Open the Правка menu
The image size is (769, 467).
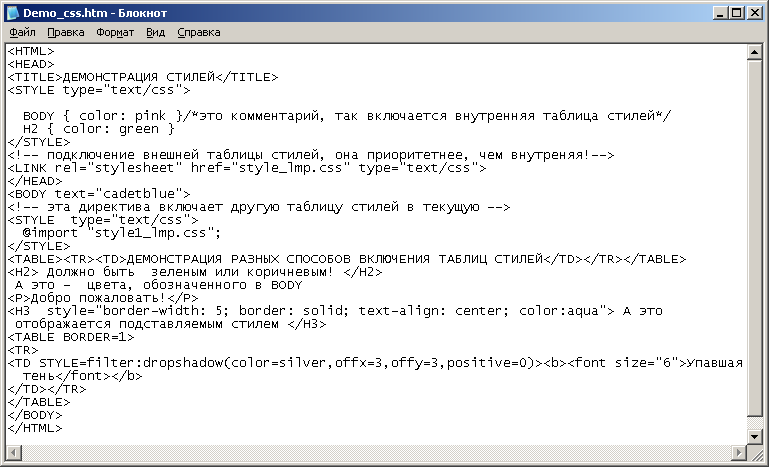[x=66, y=32]
